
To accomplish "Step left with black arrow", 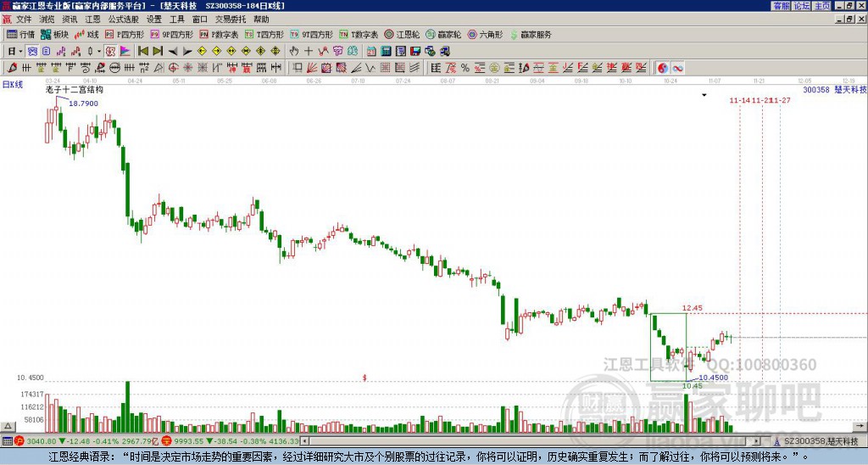I will pos(173,52).
